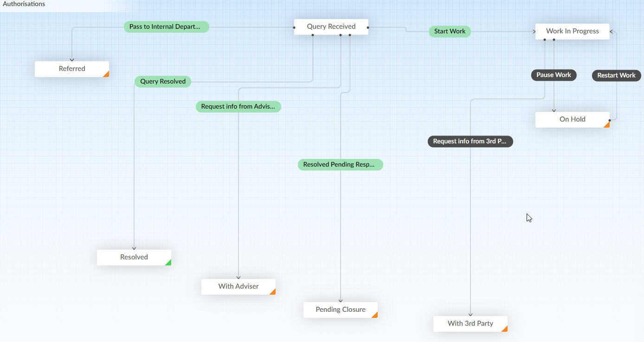The image size is (644, 342).
Task: Click the orange corner marker on Referred
Action: [107, 74]
